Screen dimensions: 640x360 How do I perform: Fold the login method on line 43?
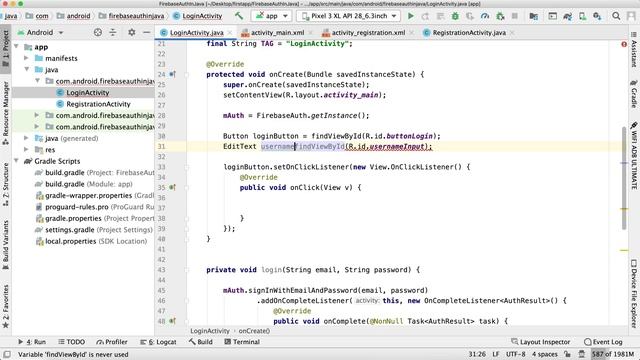(x=187, y=270)
